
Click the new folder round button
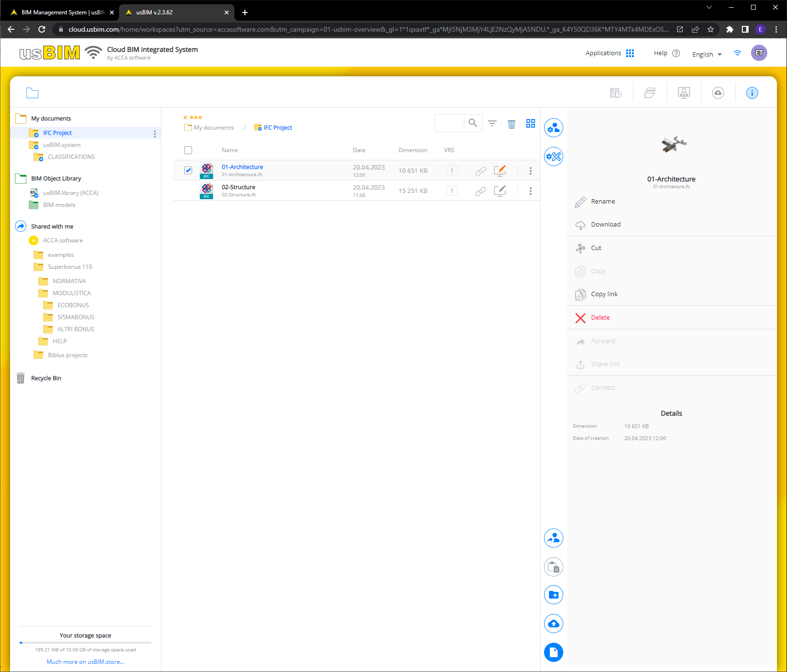pos(554,595)
